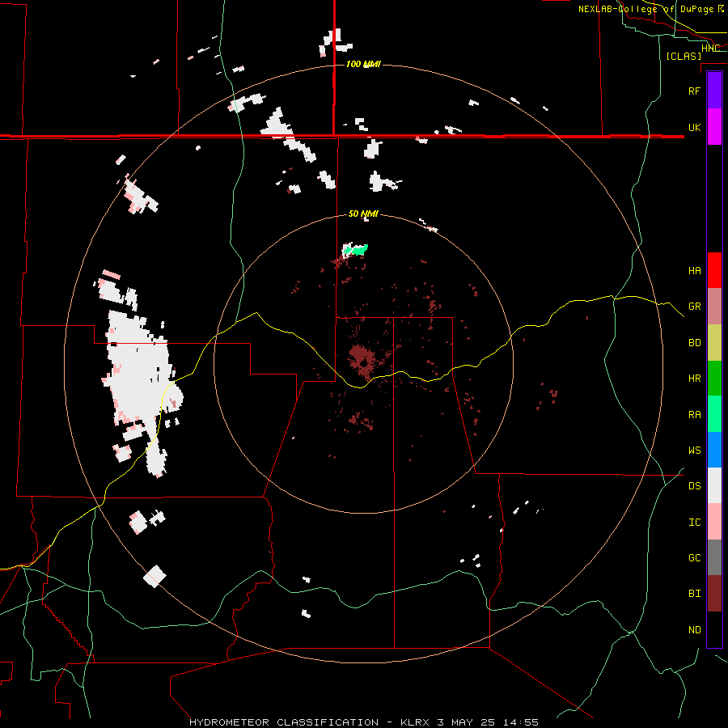
Task: Click the purple RF legend color swatch
Action: coord(714,91)
